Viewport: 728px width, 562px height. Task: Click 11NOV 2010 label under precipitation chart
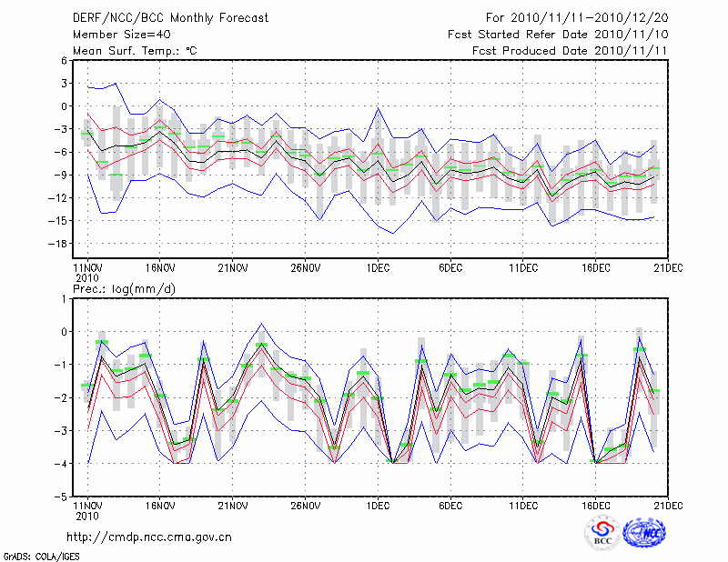click(x=87, y=509)
